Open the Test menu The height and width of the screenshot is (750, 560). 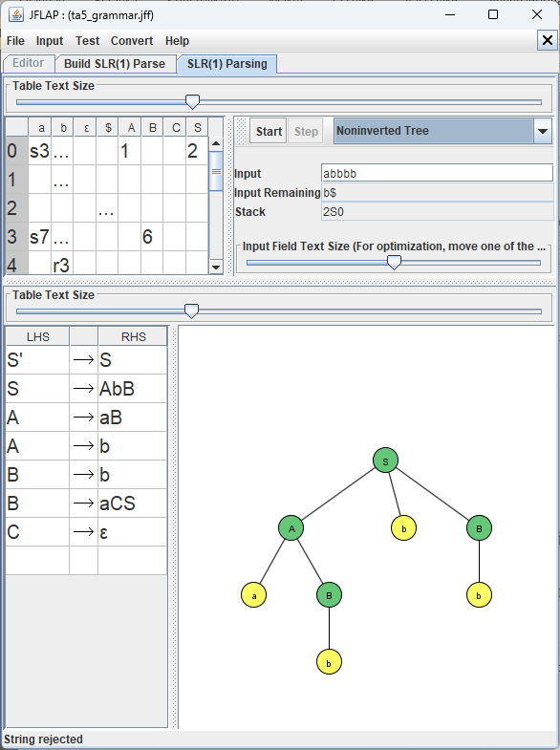(x=88, y=41)
